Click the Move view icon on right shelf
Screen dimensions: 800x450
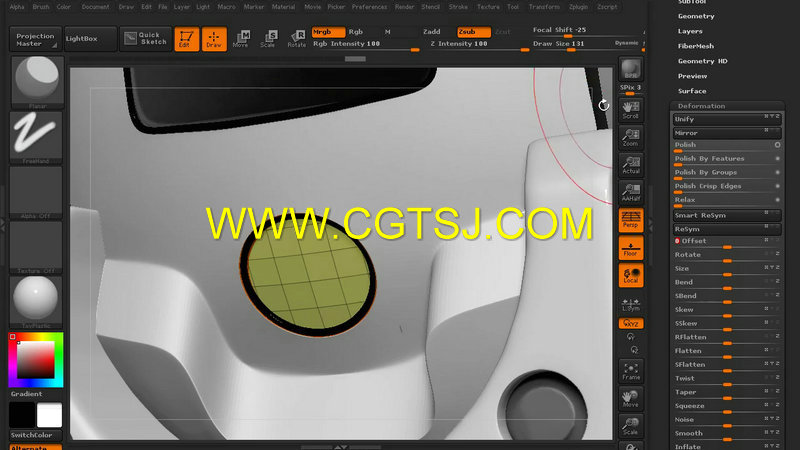tap(631, 398)
